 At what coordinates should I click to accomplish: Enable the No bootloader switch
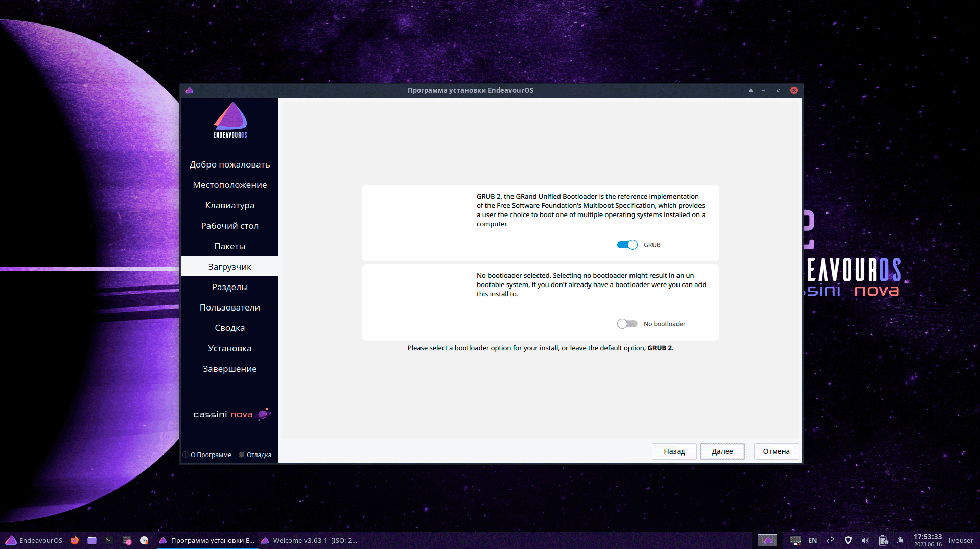click(x=627, y=324)
